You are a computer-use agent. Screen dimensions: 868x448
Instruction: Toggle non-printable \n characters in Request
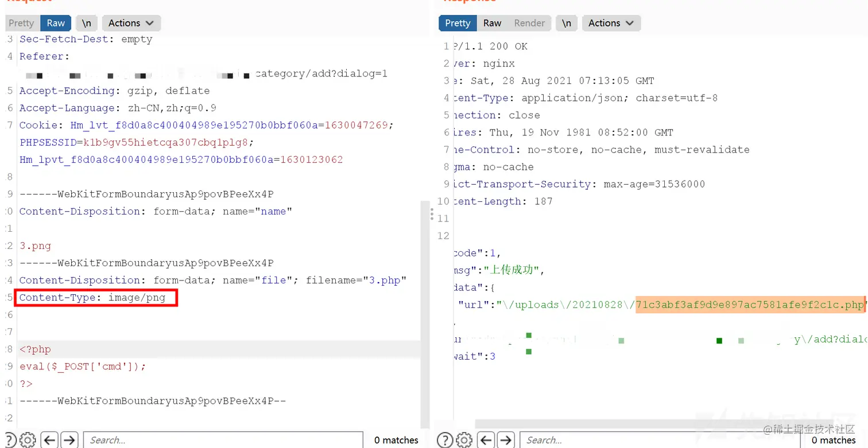86,23
